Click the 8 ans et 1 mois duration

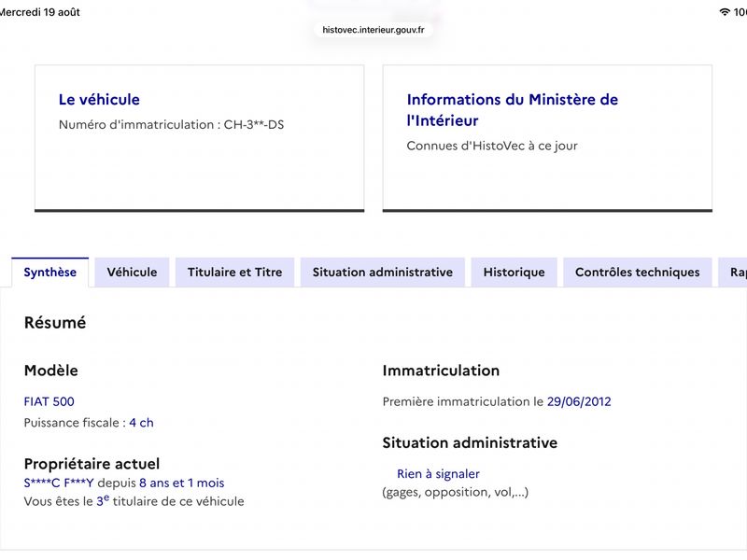pos(181,483)
